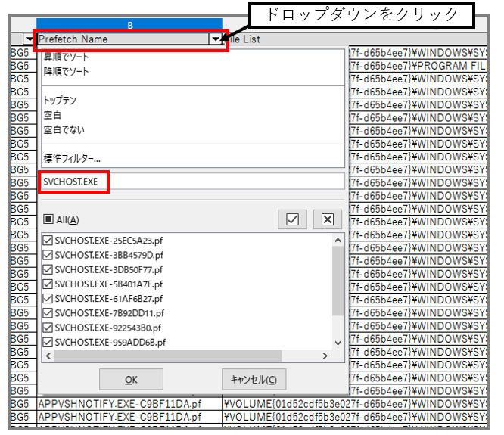504x435 pixels.
Task: Click filter list scroll right arrow
Action: pyautogui.click(x=325, y=356)
